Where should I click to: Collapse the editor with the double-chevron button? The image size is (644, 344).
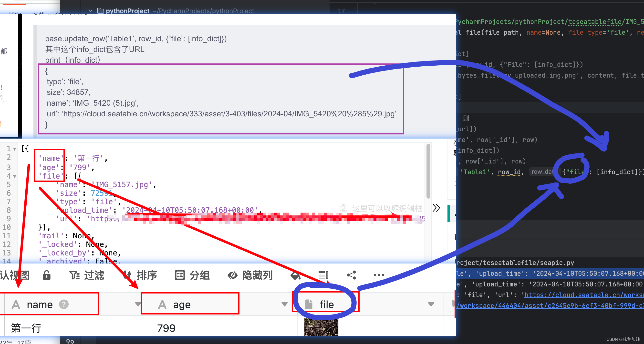pyautogui.click(x=436, y=208)
